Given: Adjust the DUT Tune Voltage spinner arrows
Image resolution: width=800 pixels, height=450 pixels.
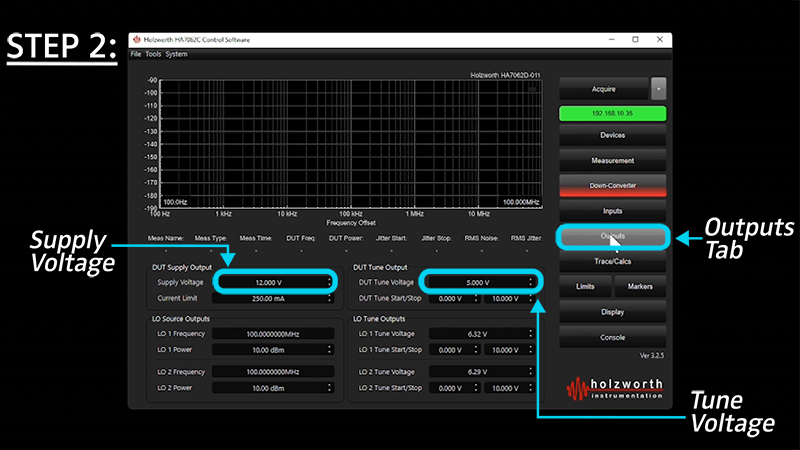Looking at the screenshot, I should (531, 282).
